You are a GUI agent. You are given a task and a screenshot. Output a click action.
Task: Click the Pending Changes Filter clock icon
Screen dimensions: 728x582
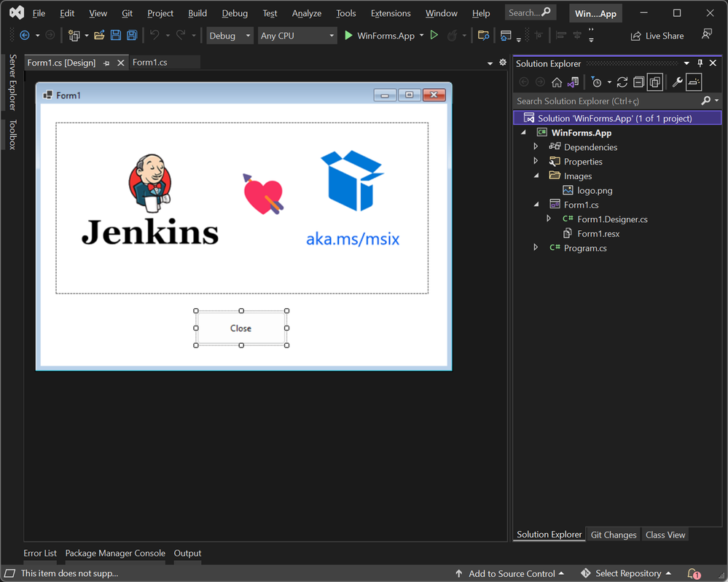596,82
